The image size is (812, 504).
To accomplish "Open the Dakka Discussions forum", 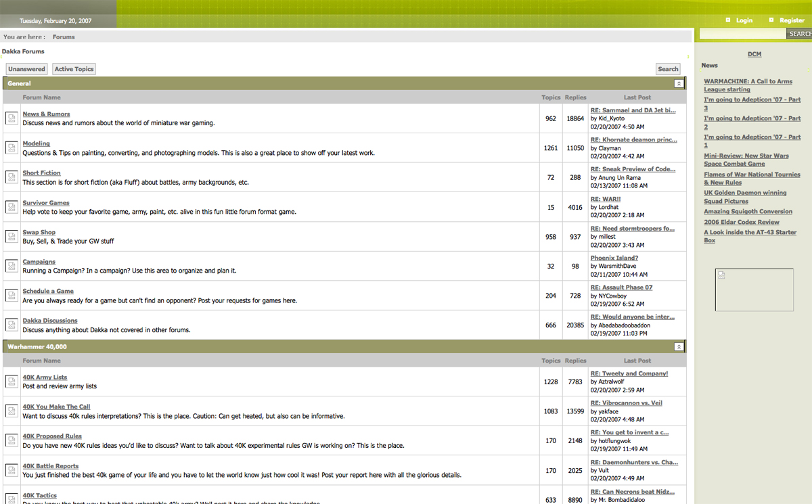I will pyautogui.click(x=50, y=321).
